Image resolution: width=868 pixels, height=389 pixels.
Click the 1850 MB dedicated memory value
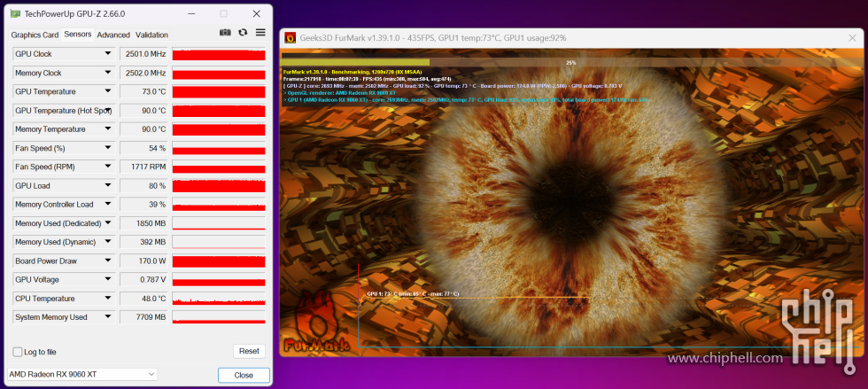[x=143, y=224]
